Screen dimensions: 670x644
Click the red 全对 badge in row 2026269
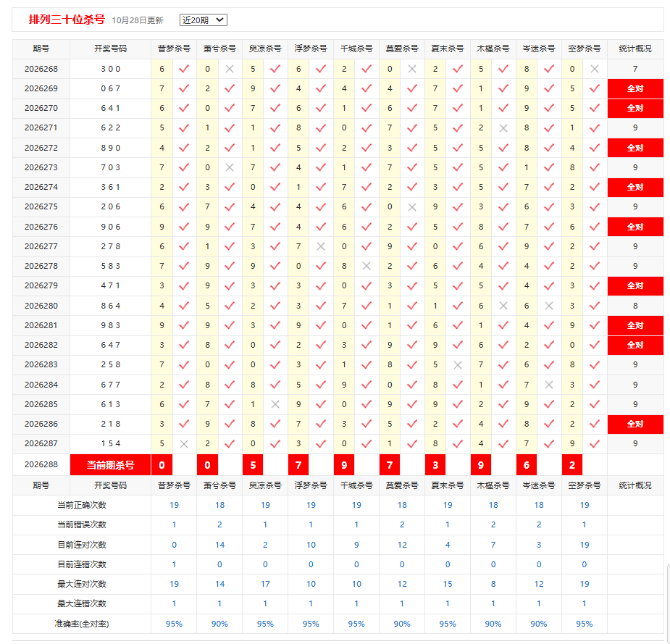(x=635, y=88)
